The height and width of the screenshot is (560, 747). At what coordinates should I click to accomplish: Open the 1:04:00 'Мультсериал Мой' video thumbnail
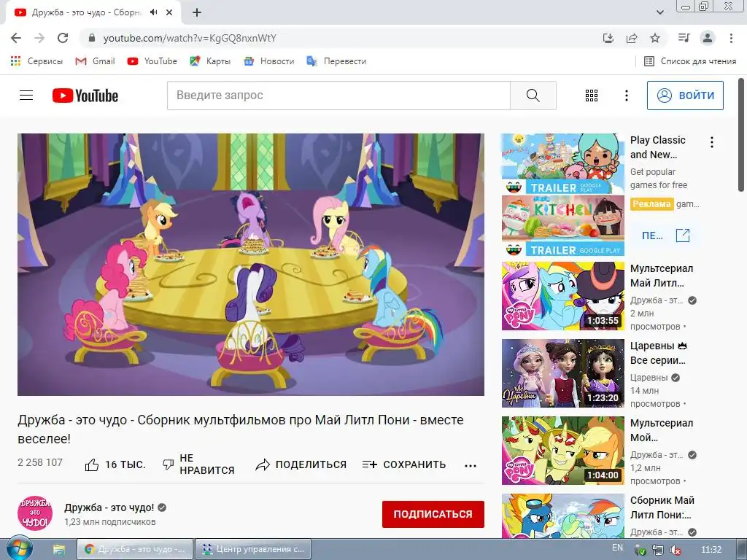click(562, 451)
